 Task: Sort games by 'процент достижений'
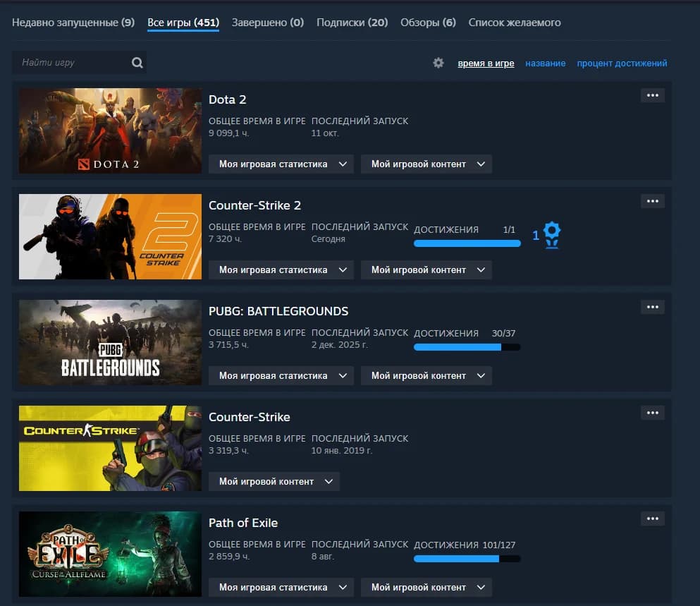pyautogui.click(x=622, y=63)
